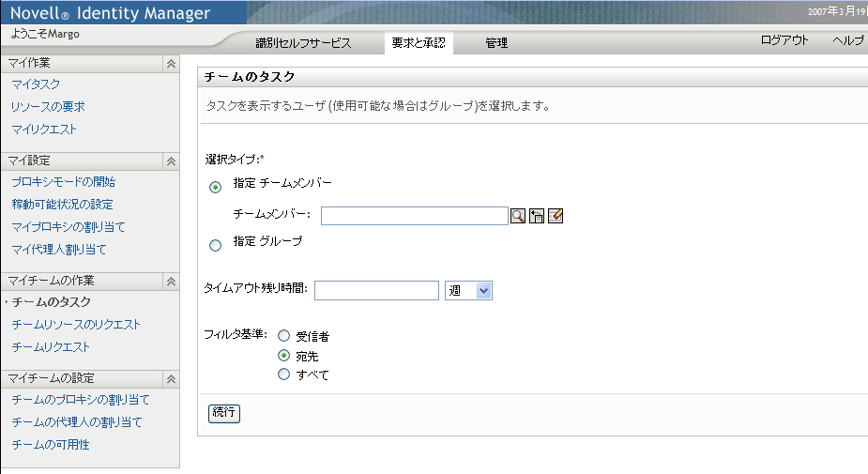Open the マイタスク link in sidebar
This screenshot has width=868, height=474.
pyautogui.click(x=36, y=84)
